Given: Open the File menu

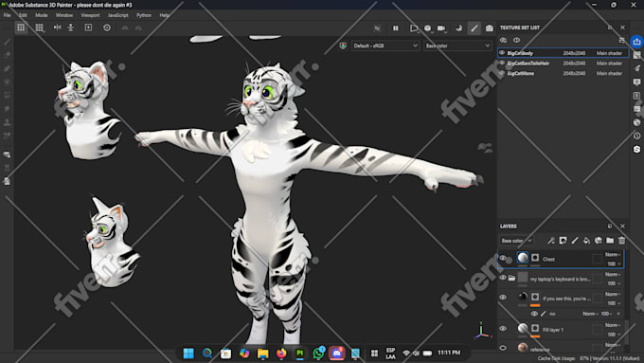Looking at the screenshot, I should coord(7,15).
